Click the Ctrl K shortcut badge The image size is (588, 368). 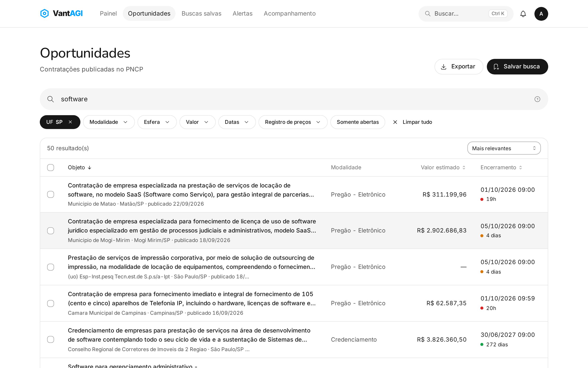pyautogui.click(x=498, y=14)
